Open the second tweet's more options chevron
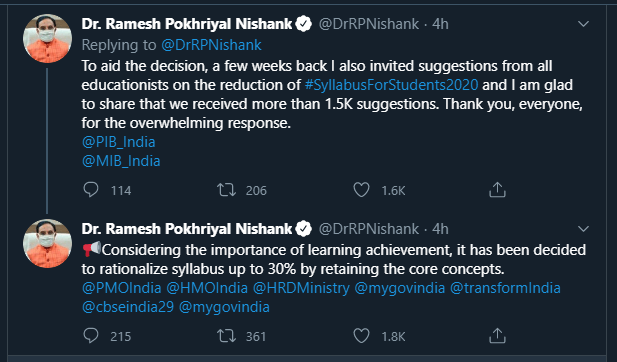The width and height of the screenshot is (617, 362). (583, 229)
